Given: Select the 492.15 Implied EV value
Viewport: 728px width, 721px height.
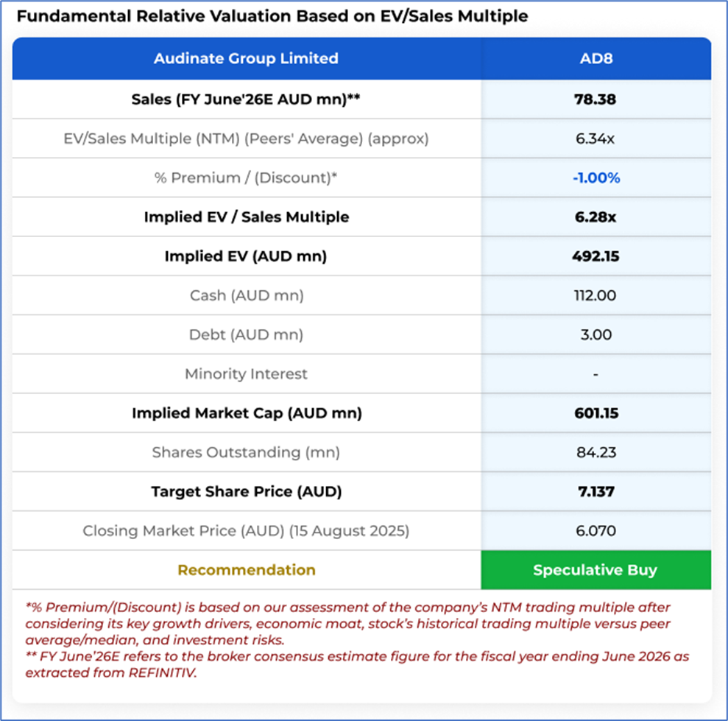Looking at the screenshot, I should click(595, 256).
